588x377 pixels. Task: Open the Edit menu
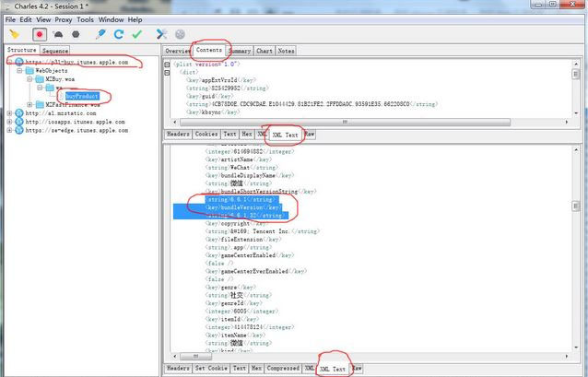(26, 19)
